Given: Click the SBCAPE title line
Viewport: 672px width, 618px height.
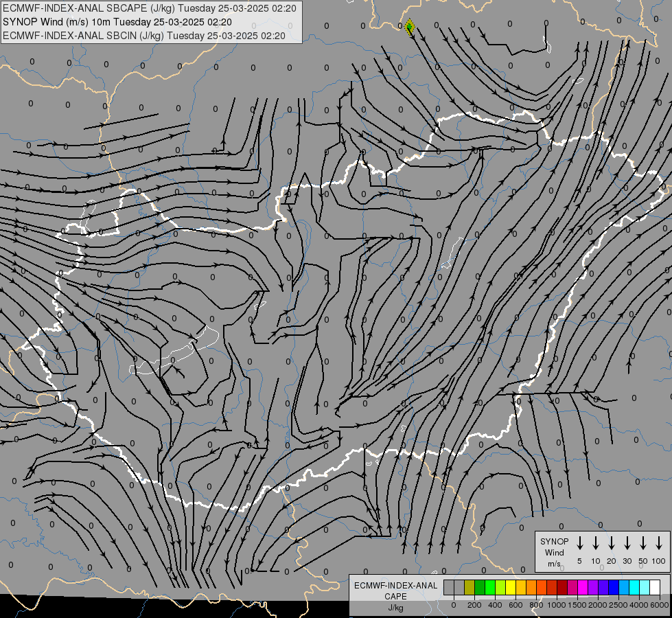Looking at the screenshot, I should 149,8.
